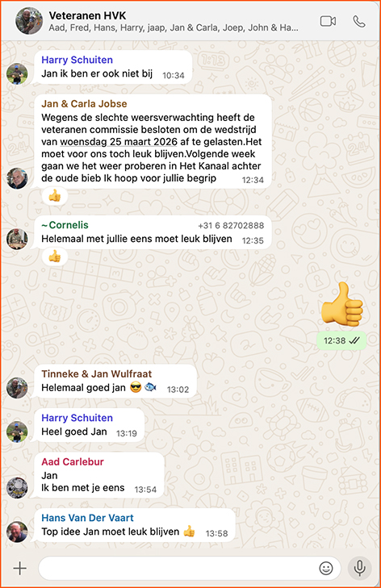Click the Cornelis contact name
This screenshot has width=381, height=588.
click(69, 225)
